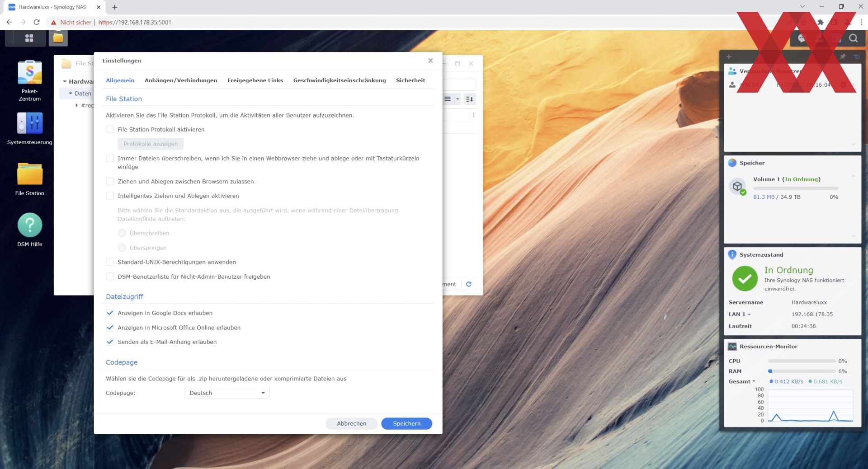This screenshot has width=868, height=469.
Task: Open the browser tab search chevron
Action: [802, 7]
